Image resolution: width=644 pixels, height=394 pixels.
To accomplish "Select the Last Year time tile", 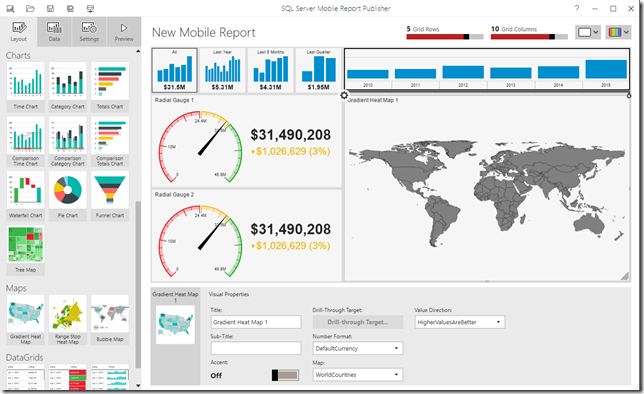I will point(222,70).
